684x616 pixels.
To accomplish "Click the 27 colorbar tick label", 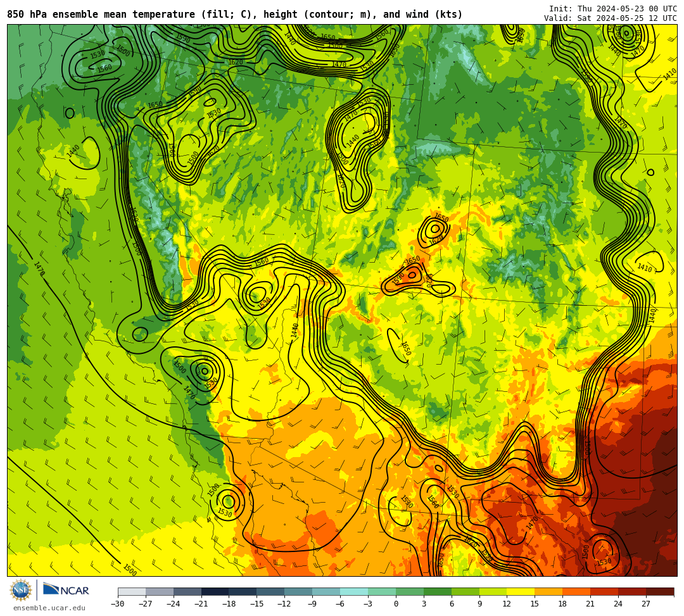I will tap(646, 604).
